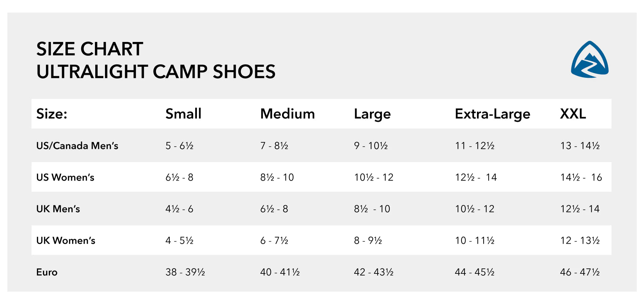Click the US/Canada Men's row label

tap(77, 146)
